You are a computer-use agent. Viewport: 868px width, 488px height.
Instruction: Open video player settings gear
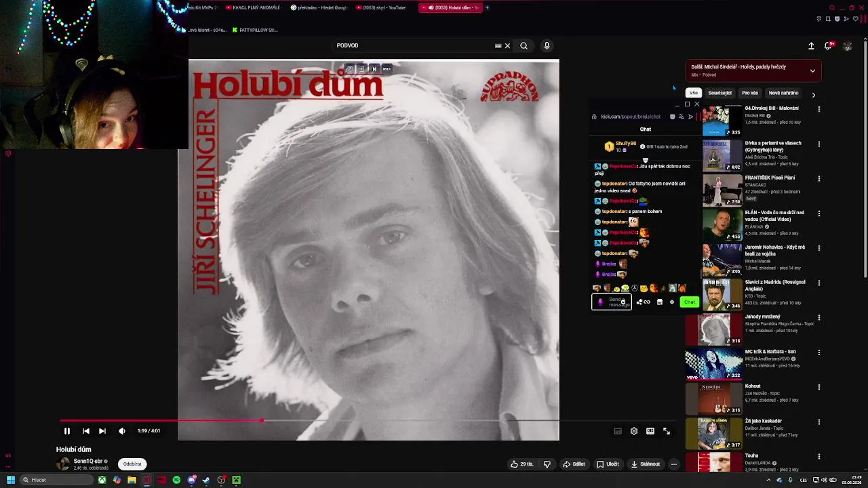point(634,431)
